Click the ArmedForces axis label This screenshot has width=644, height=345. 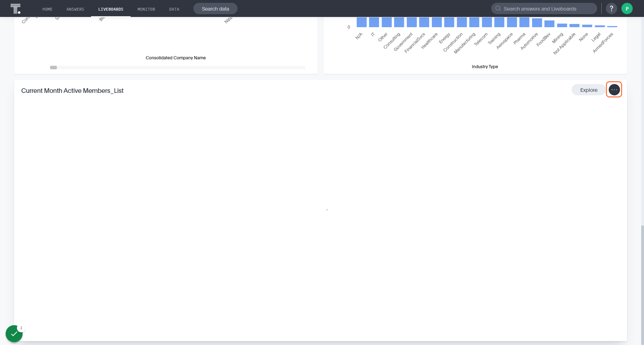point(603,43)
